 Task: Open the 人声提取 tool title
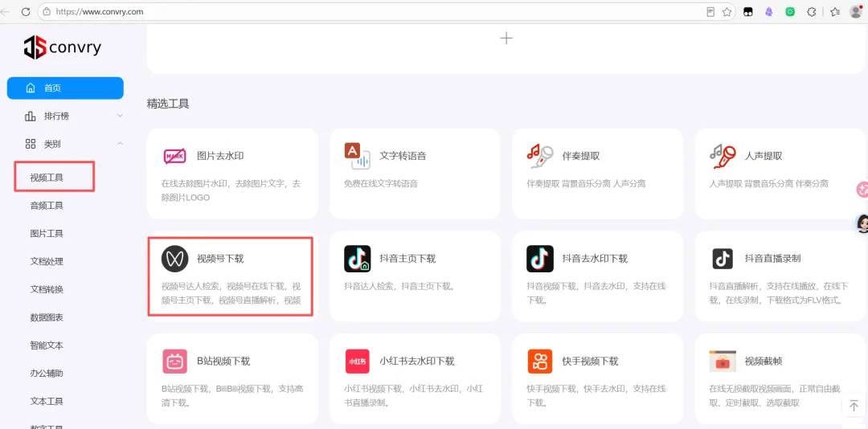click(764, 156)
